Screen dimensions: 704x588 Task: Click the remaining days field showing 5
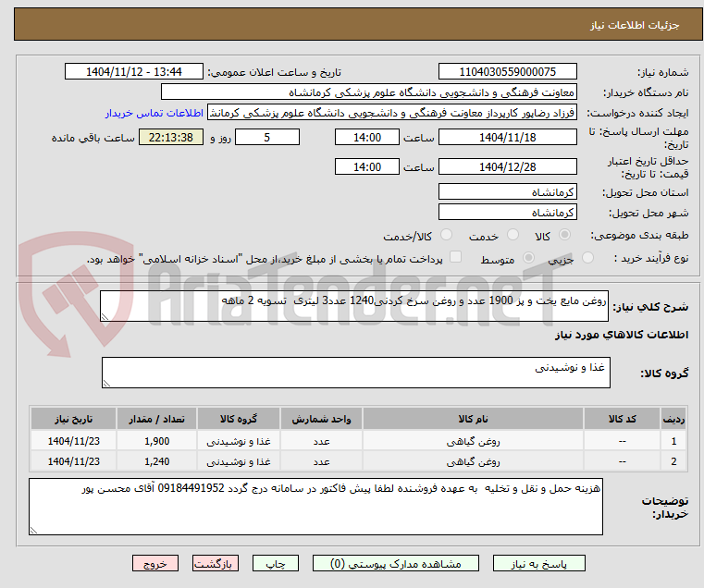267,138
